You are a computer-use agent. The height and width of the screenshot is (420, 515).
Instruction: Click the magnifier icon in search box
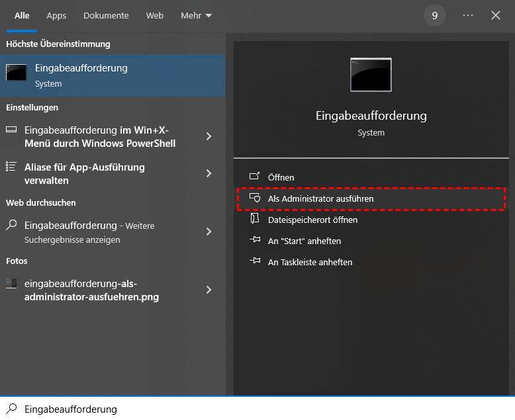pos(11,409)
